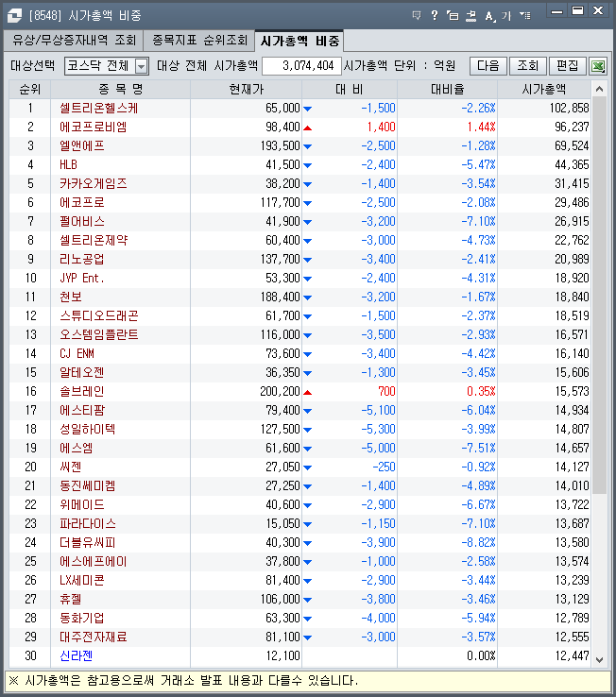Select stock 에스에프에이
Image resolution: width=616 pixels, height=697 pixels.
[x=94, y=561]
